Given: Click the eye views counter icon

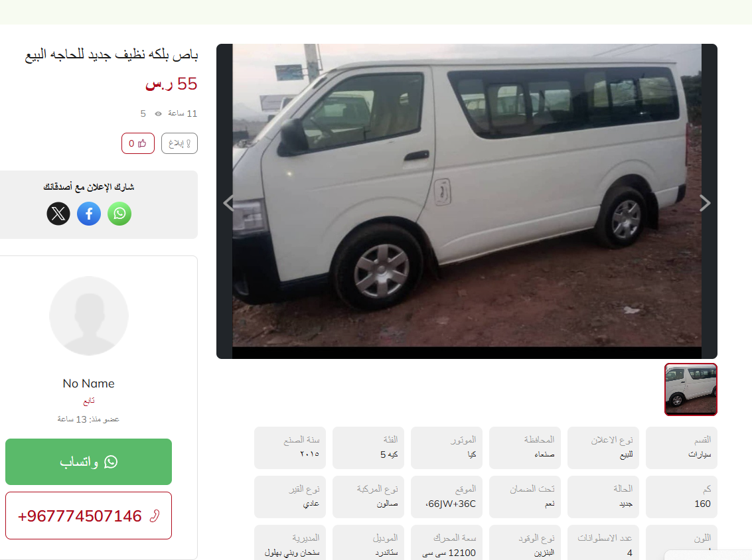Looking at the screenshot, I should (x=158, y=113).
